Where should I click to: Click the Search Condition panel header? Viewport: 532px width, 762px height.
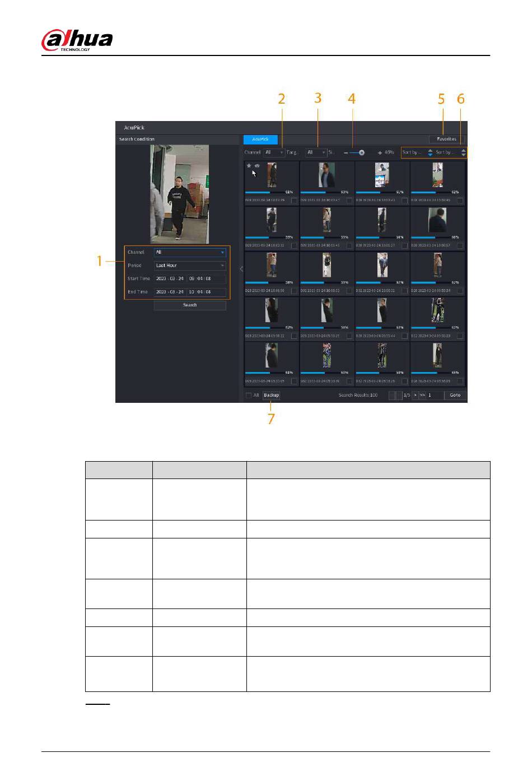click(x=178, y=140)
